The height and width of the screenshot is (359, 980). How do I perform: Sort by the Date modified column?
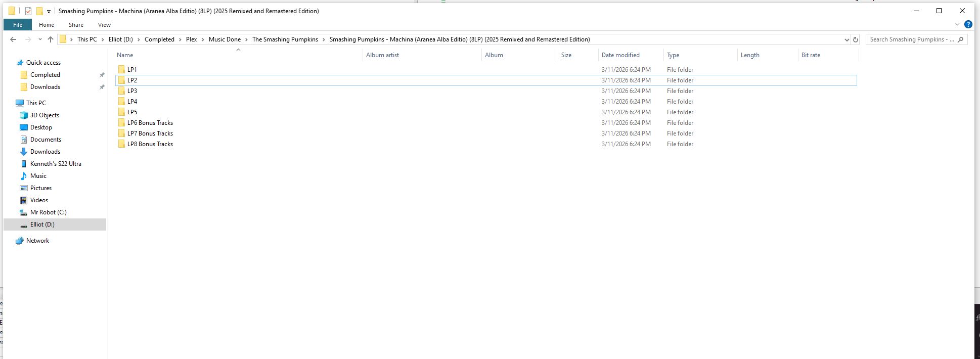tap(620, 55)
